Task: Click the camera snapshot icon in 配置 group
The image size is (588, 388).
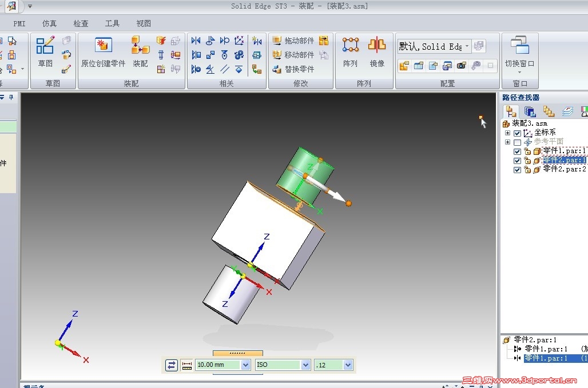Action: 461,66
